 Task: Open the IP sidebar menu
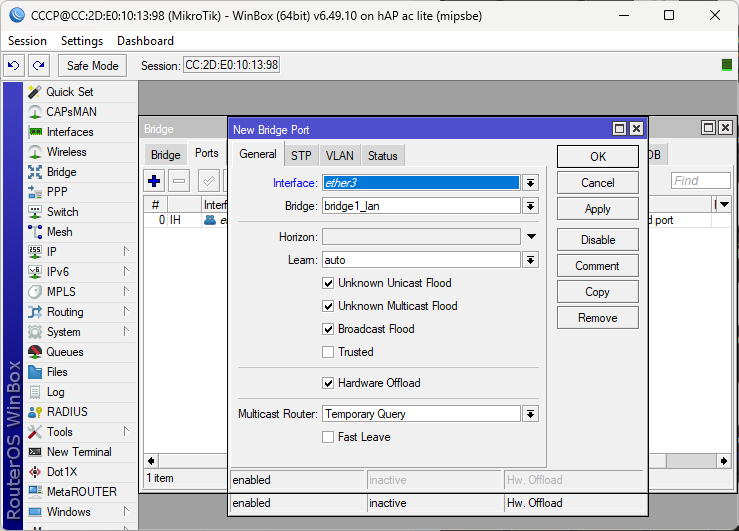point(81,252)
